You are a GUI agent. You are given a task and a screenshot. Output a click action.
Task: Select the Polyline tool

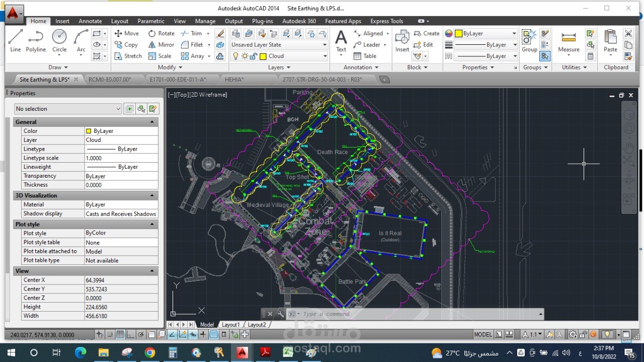click(x=36, y=41)
